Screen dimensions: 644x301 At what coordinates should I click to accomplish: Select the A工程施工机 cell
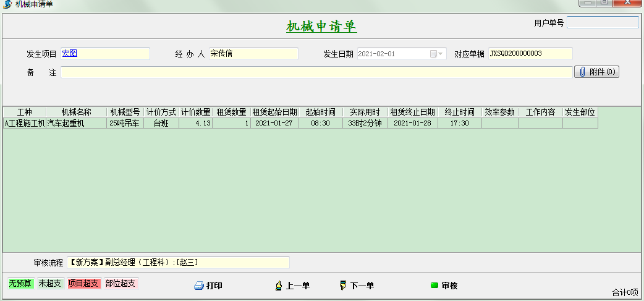25,123
